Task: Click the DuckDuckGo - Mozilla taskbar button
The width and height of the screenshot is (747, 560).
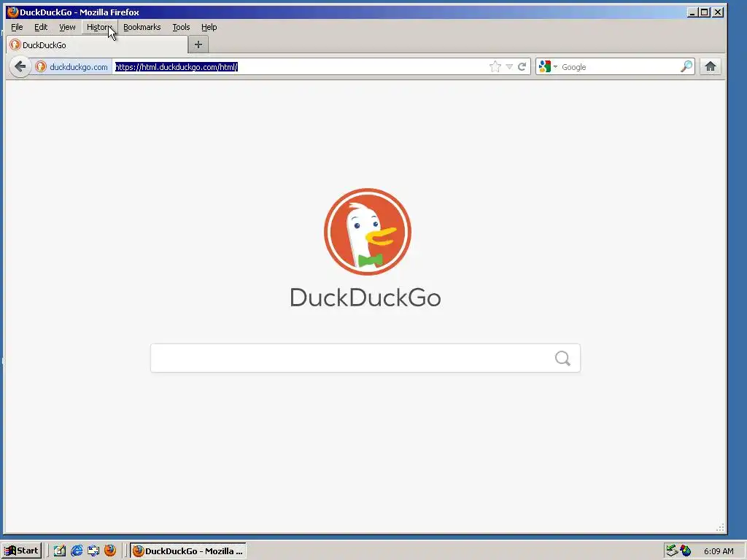Action: (x=188, y=551)
